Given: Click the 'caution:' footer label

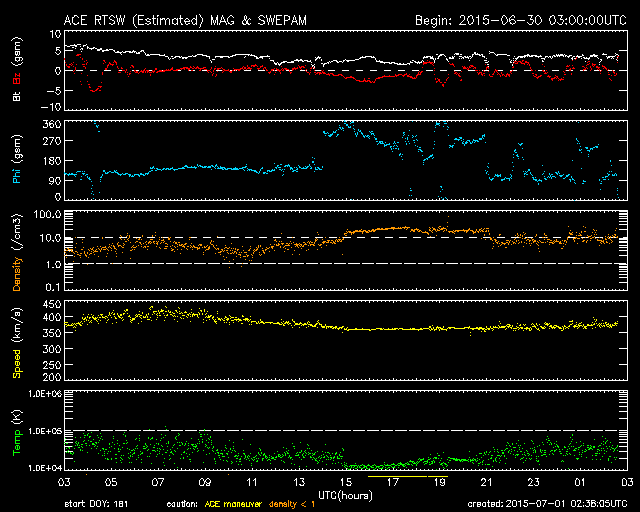Looking at the screenshot, I should click(x=182, y=504).
